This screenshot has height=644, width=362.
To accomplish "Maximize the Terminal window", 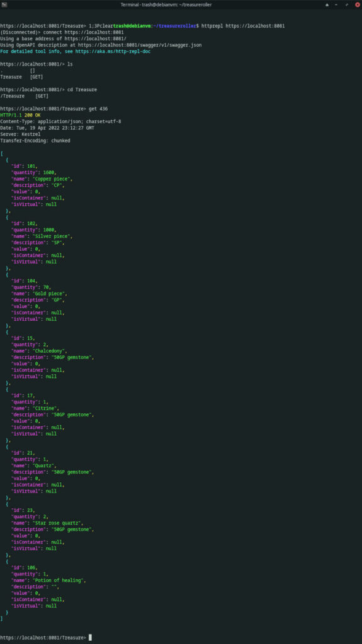I will [347, 4].
